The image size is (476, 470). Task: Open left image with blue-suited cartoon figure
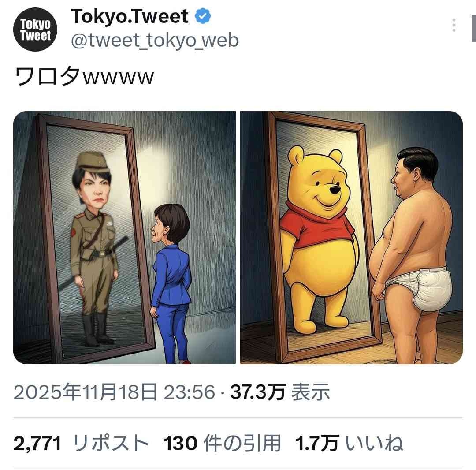point(124,238)
